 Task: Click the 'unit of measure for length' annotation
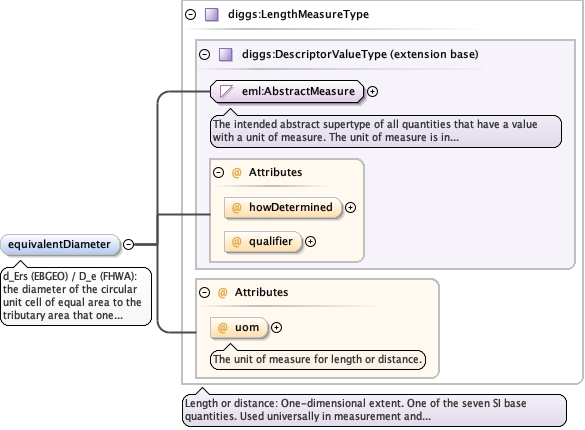tap(318, 359)
